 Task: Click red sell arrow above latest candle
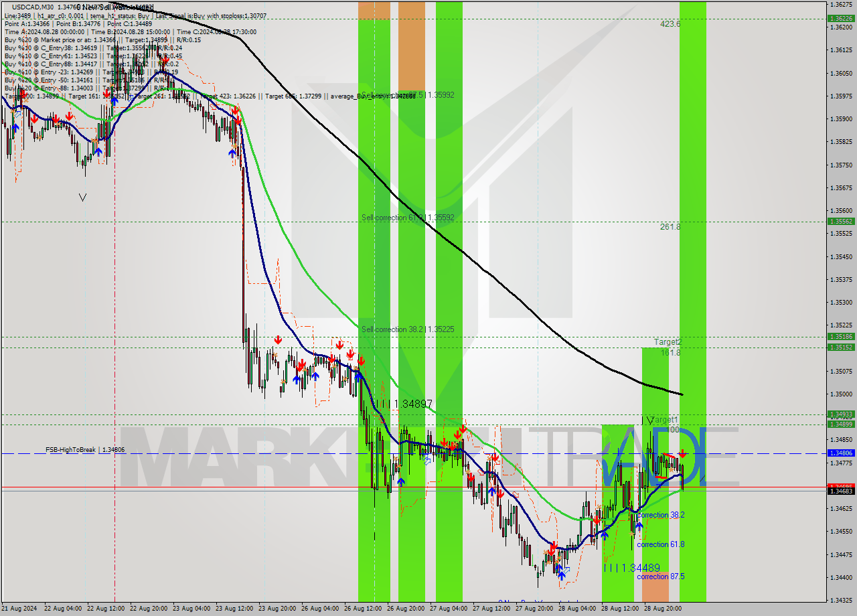click(x=682, y=453)
